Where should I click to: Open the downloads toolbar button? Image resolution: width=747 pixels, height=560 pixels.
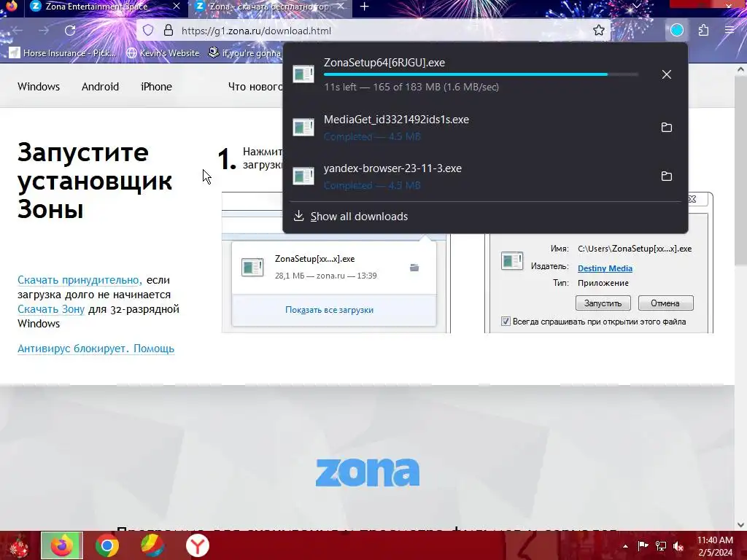click(677, 31)
